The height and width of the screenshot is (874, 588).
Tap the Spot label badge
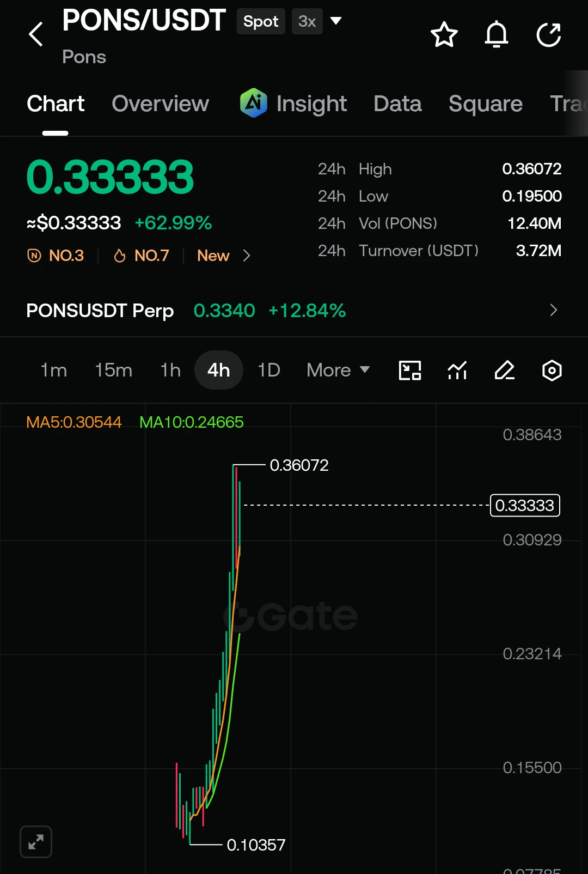[x=261, y=21]
